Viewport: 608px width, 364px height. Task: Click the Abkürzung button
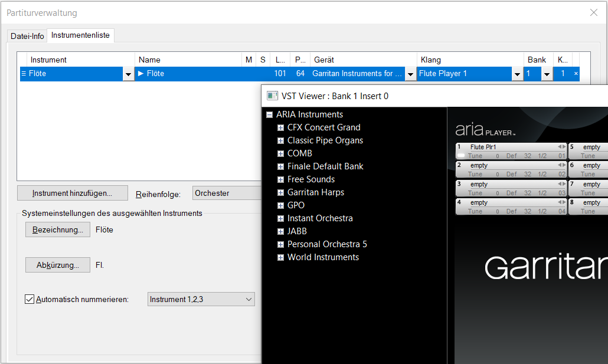pos(58,265)
